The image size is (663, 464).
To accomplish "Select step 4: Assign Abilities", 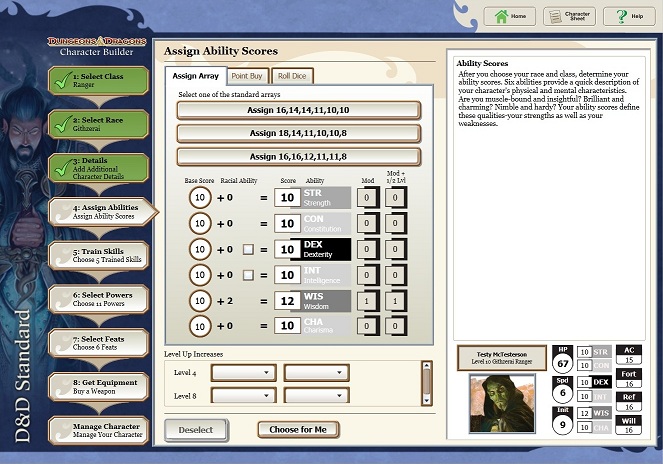I will [x=101, y=211].
